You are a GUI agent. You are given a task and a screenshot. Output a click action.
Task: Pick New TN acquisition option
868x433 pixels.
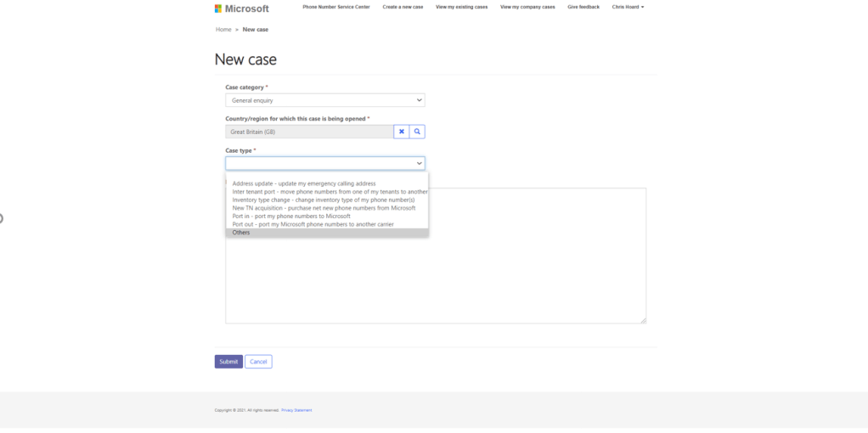click(324, 208)
